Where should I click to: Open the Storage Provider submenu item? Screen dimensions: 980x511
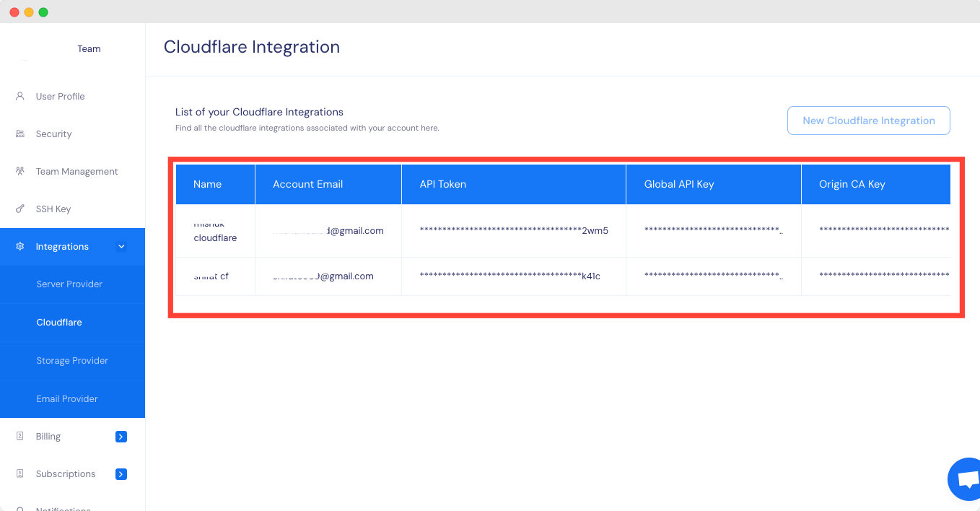coord(72,361)
